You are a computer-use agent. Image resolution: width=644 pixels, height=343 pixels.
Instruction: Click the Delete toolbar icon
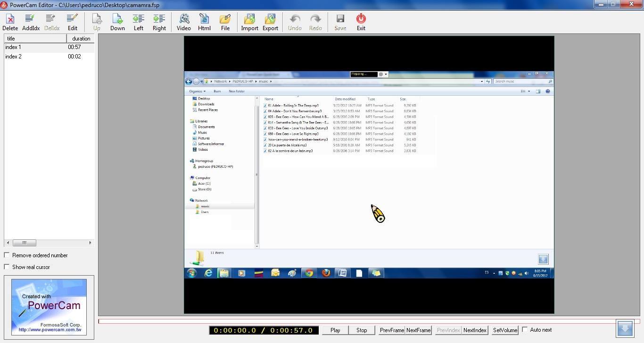point(10,22)
